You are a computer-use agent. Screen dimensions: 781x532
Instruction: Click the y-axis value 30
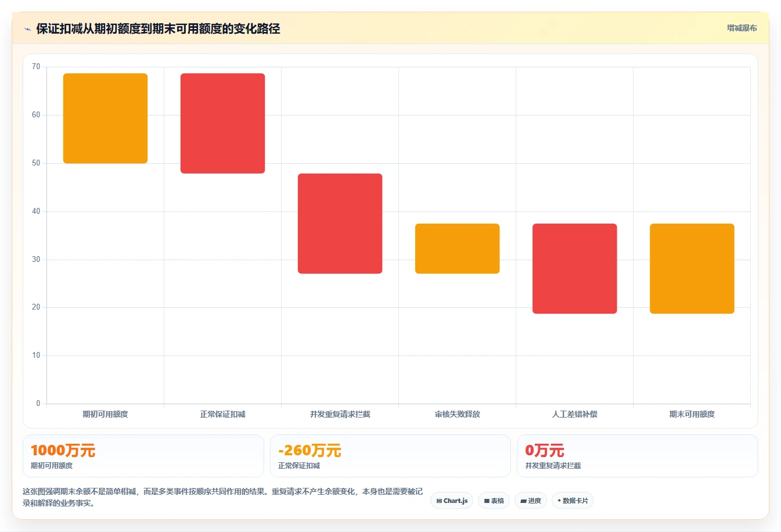pos(36,260)
